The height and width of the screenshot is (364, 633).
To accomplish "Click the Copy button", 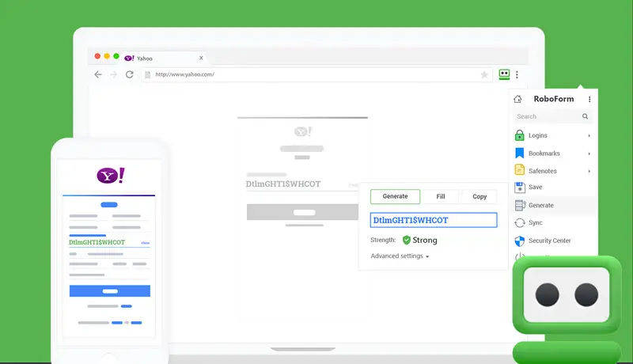I will click(479, 196).
